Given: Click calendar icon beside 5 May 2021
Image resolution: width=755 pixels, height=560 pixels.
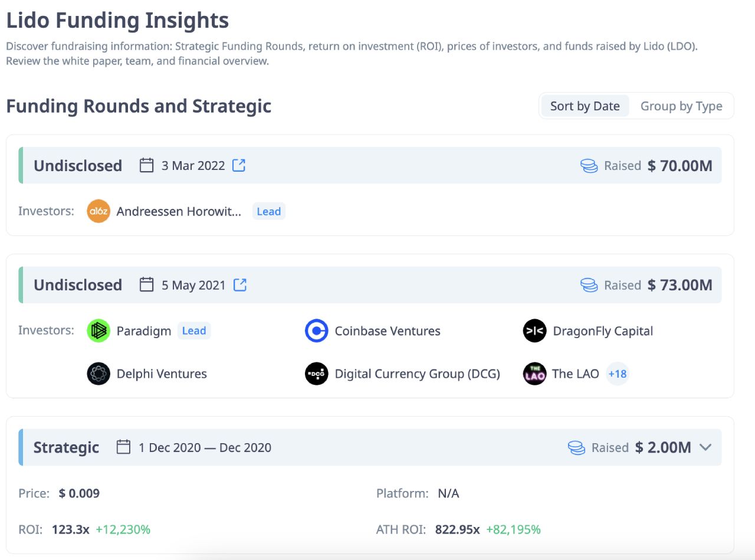Looking at the screenshot, I should click(146, 285).
